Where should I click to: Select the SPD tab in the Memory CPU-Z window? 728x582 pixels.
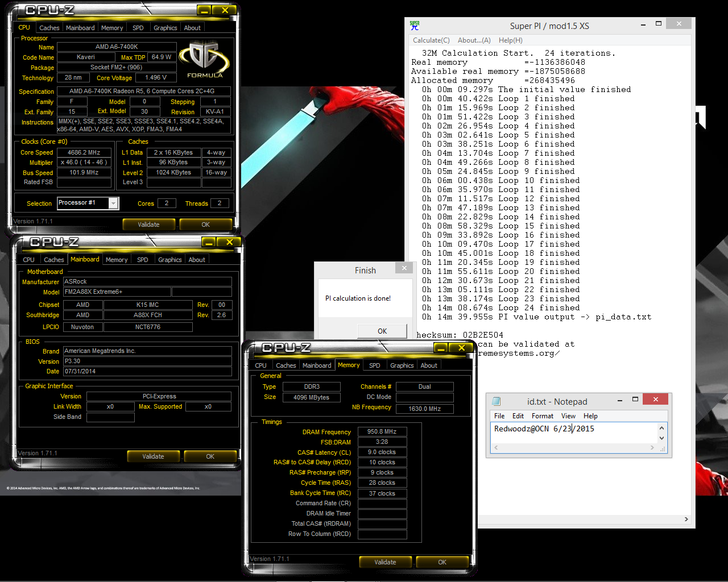[375, 365]
